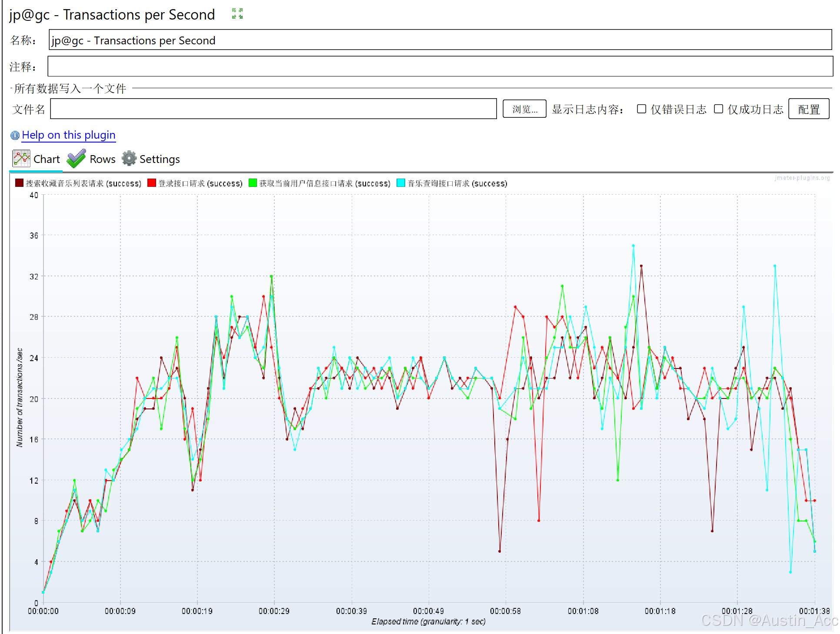Viewport: 840px width, 634px height.
Task: Enable 仅成功日志 checkbox
Action: (x=719, y=109)
